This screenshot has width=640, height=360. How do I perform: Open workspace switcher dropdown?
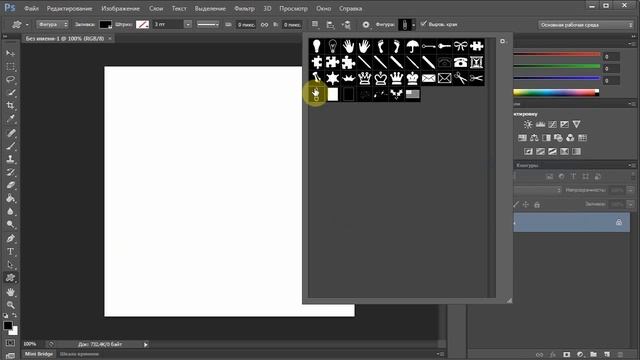click(x=585, y=25)
